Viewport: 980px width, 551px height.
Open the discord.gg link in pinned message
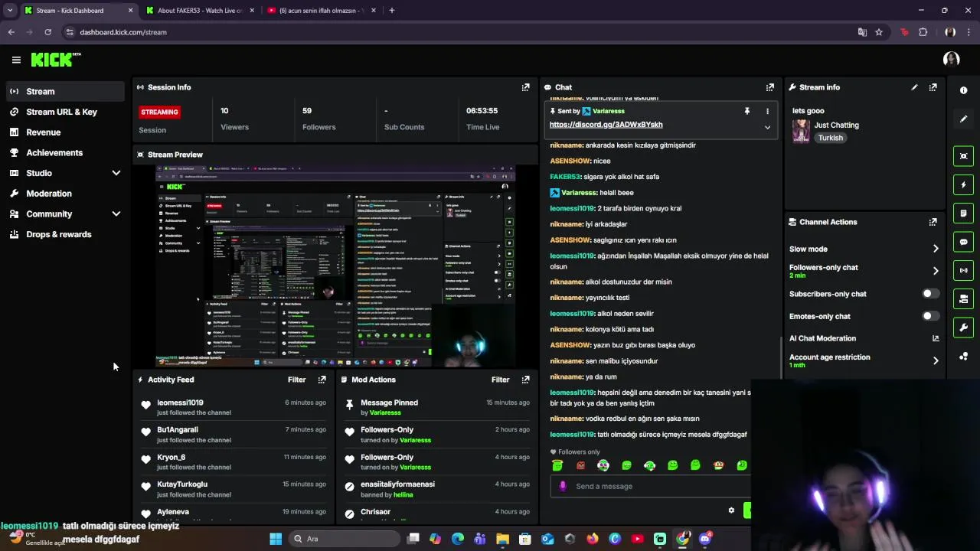(x=606, y=125)
